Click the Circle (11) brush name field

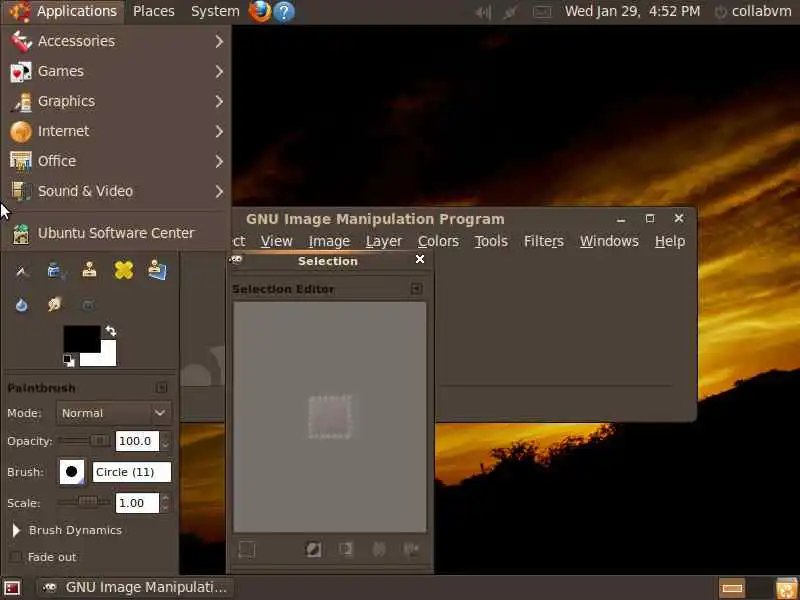(132, 472)
